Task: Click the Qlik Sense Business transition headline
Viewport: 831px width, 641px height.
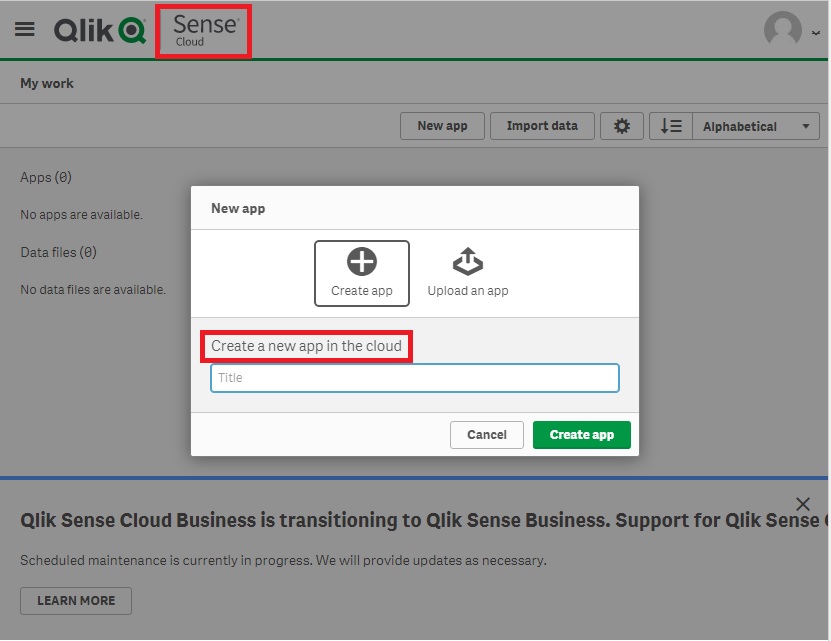Action: click(x=424, y=520)
